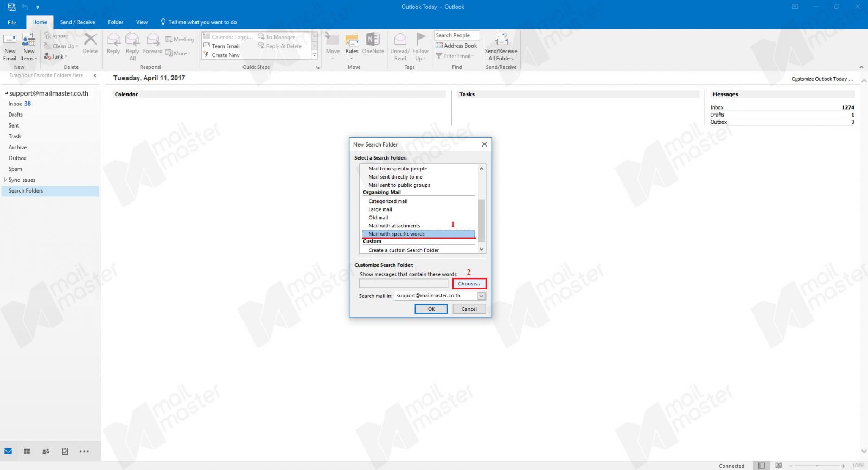Select Create a custom Search Folder
This screenshot has height=470, width=868.
[404, 250]
